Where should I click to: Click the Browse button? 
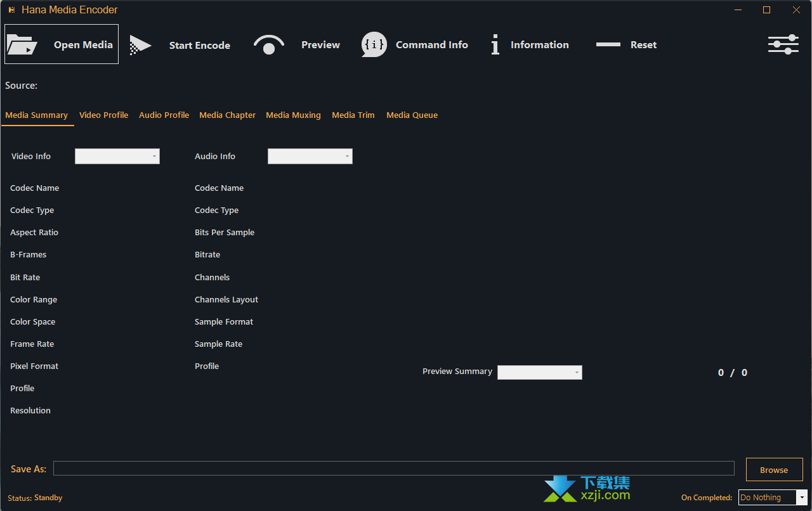coord(774,470)
